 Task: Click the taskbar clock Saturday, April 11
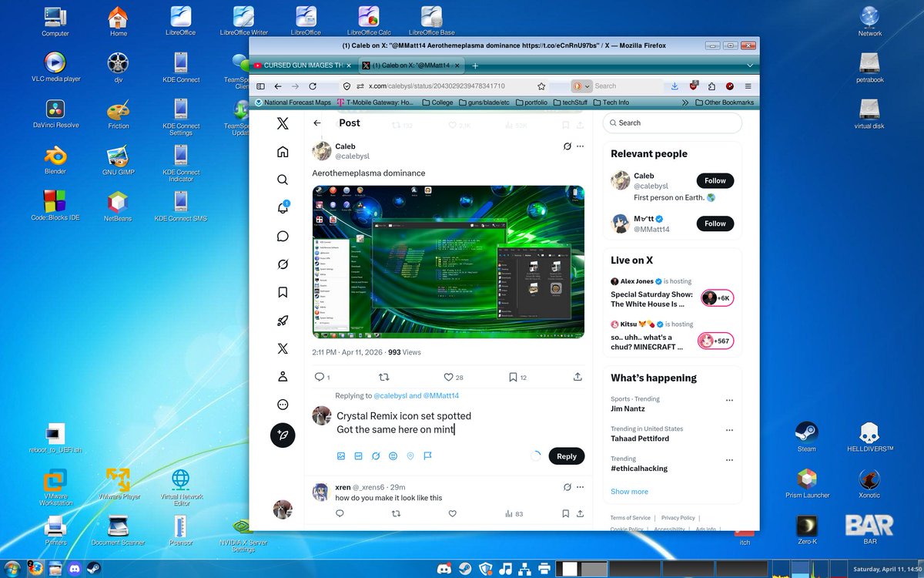pyautogui.click(x=888, y=569)
